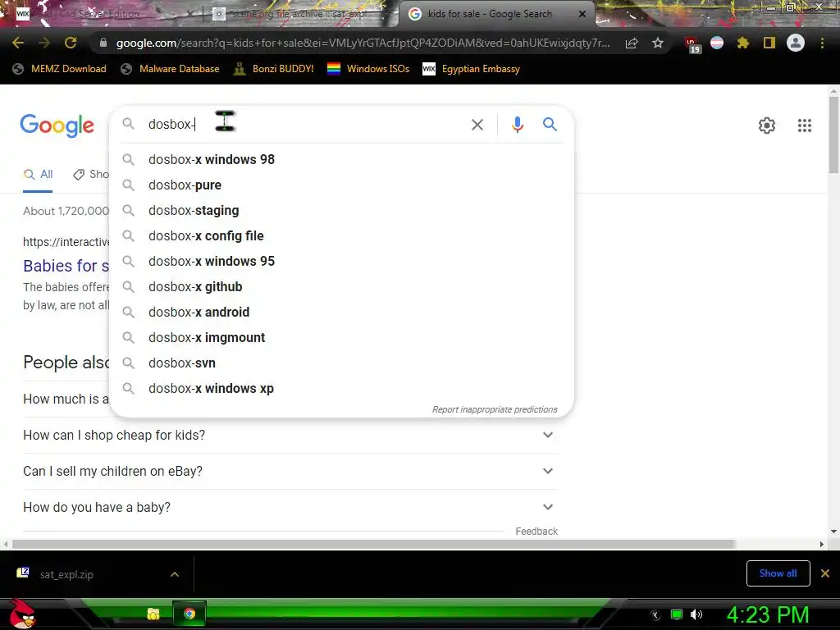This screenshot has height=630, width=840.
Task: Switch to the 'kids for sale - Google Search' tab
Action: click(489, 14)
